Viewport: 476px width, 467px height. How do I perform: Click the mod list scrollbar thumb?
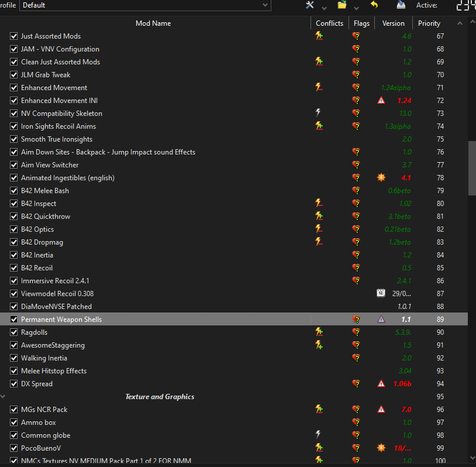pyautogui.click(x=472, y=168)
